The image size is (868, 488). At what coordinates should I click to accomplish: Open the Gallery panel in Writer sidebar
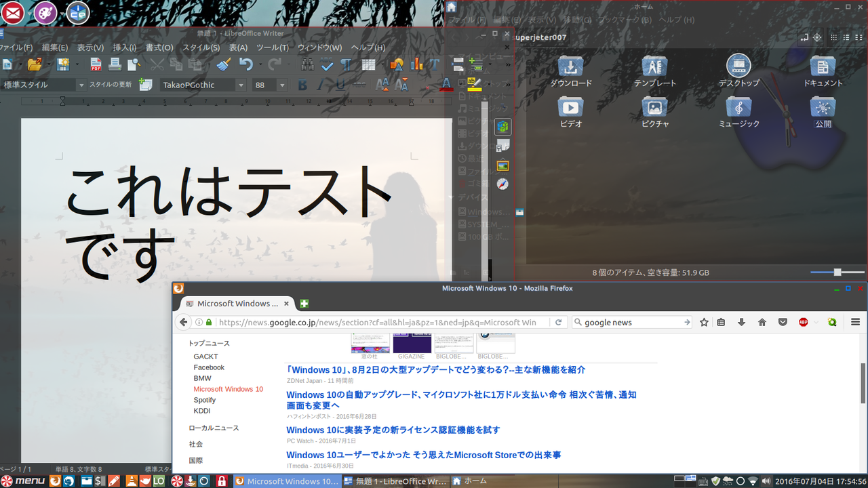point(502,165)
